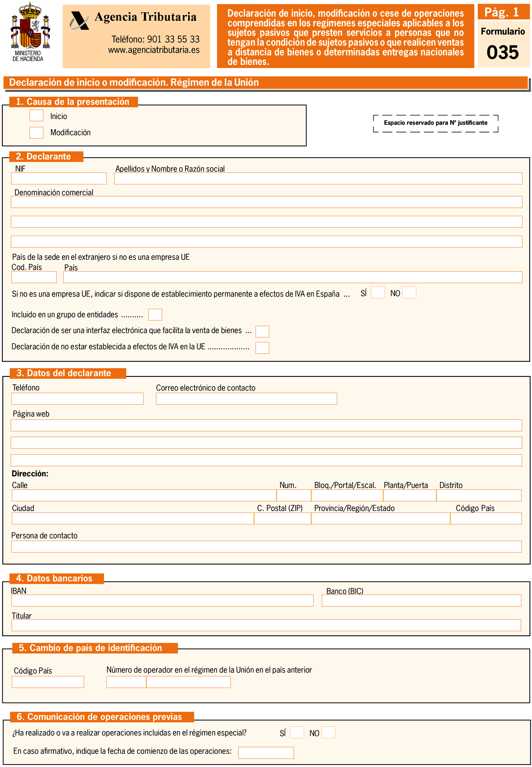Click the IBAN input field
Image resolution: width=532 pixels, height=767 pixels.
[162, 600]
